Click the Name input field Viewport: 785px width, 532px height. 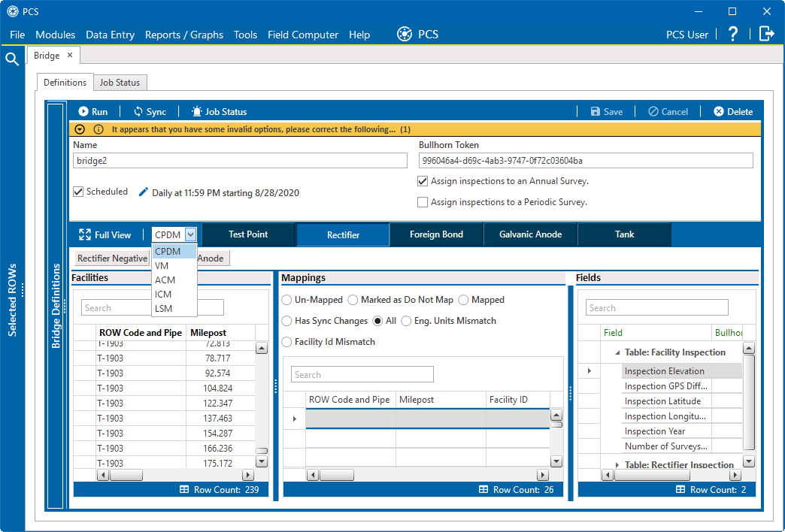click(x=240, y=161)
